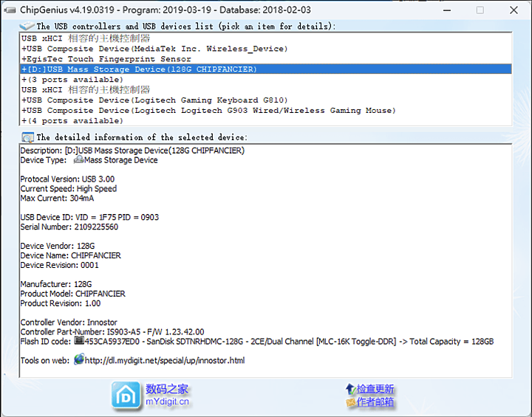The image size is (532, 417).
Task: Click the Protocal Version: USB 3.00 line
Action: (67, 179)
